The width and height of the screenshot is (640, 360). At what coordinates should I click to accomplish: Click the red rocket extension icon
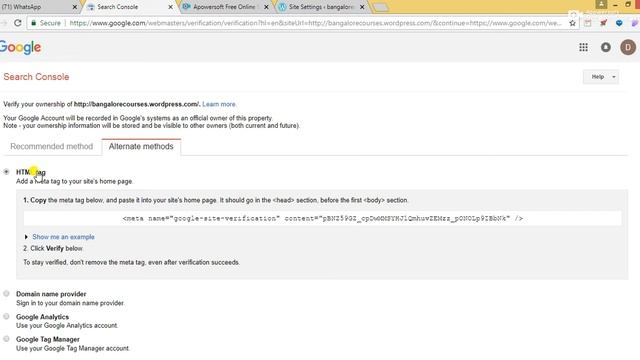tap(603, 23)
